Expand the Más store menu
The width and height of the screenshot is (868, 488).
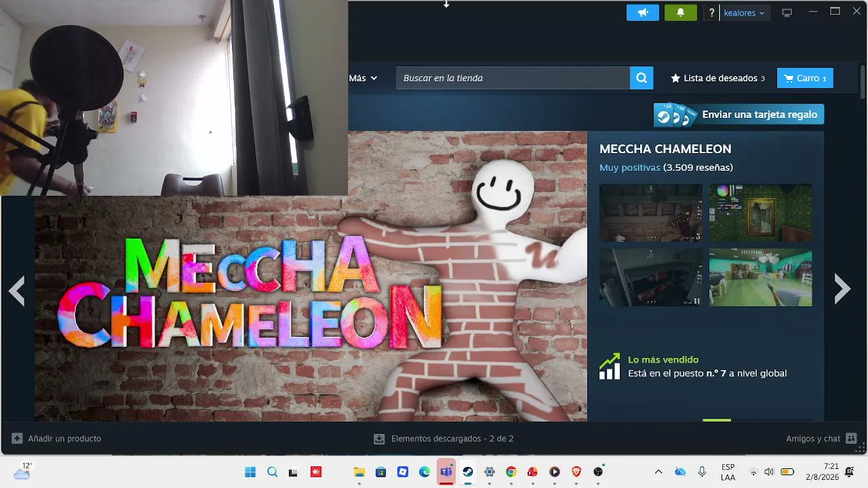363,78
